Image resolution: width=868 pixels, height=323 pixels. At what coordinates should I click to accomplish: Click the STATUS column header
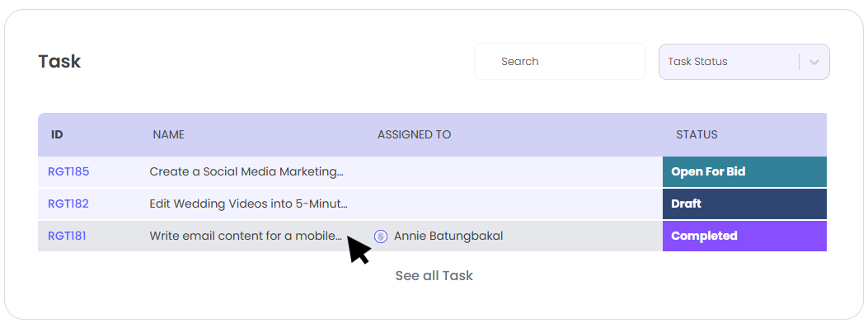697,134
